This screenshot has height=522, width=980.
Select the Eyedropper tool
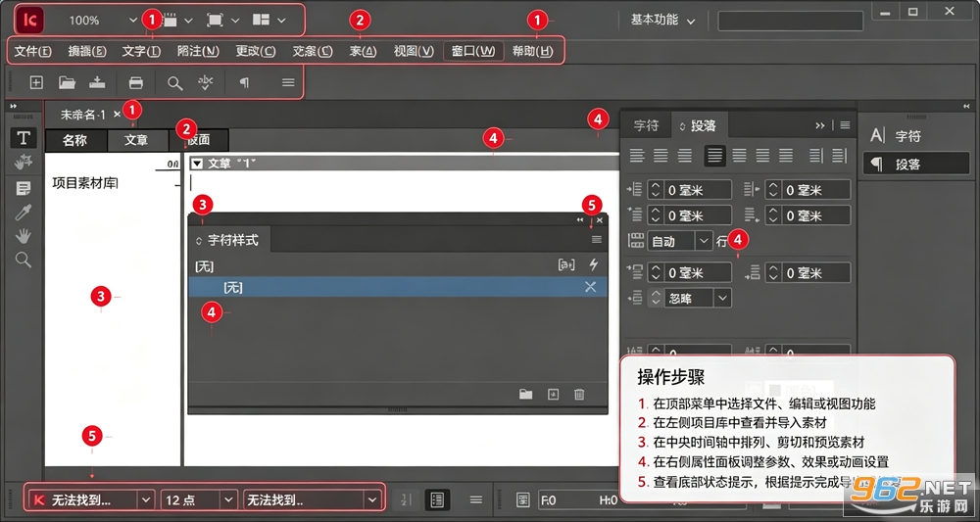click(24, 213)
